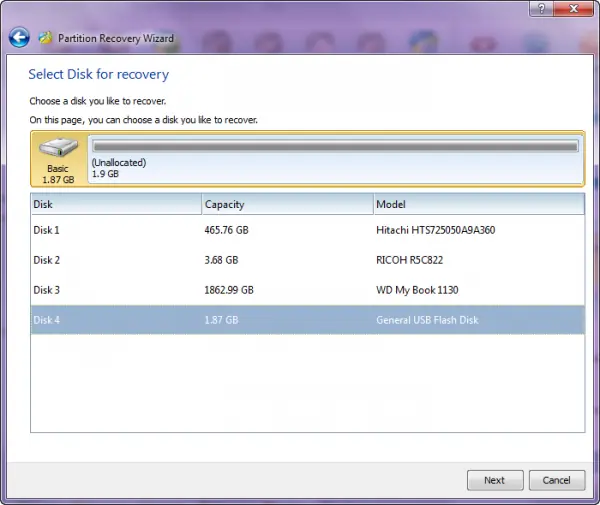Select Disk 2 RICOH R5C822 row
This screenshot has height=505, width=600.
[308, 260]
